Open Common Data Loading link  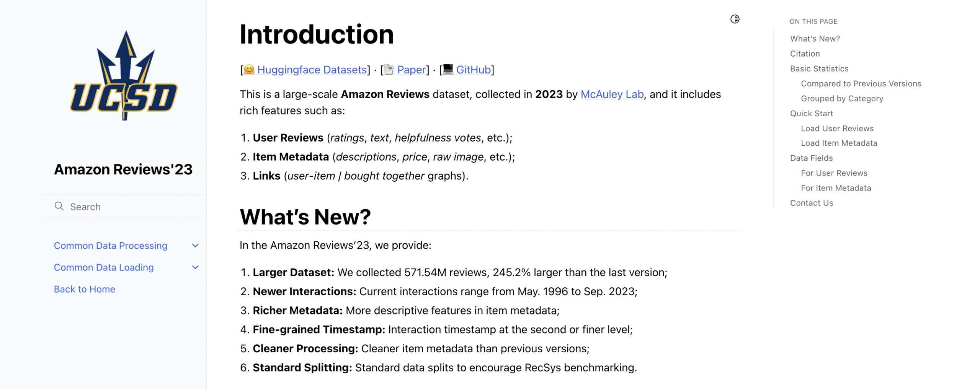pyautogui.click(x=104, y=267)
